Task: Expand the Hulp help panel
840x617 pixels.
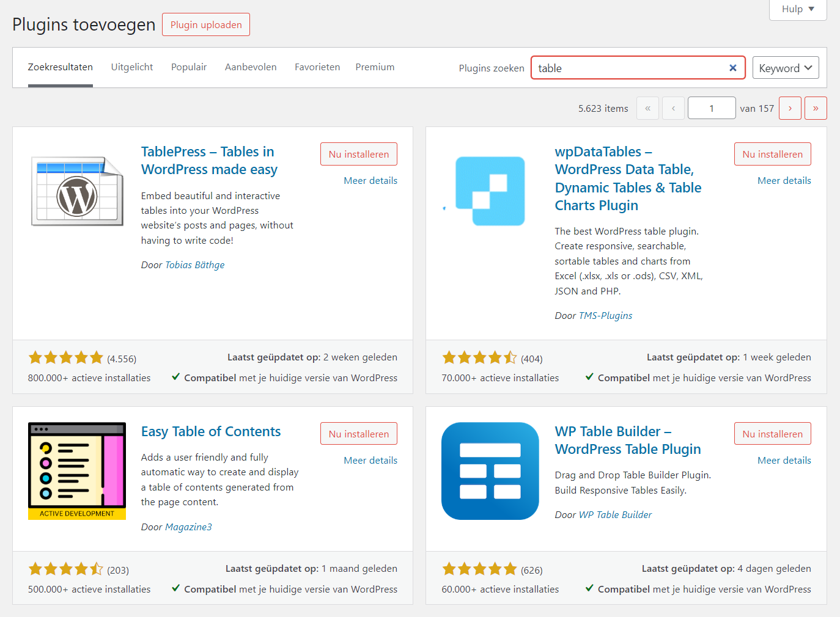Action: click(797, 9)
